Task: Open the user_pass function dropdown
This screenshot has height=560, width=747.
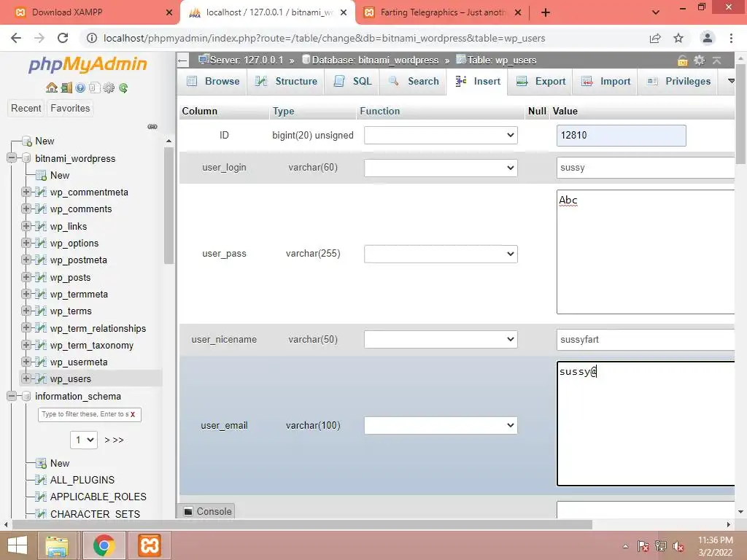Action: [x=441, y=254]
